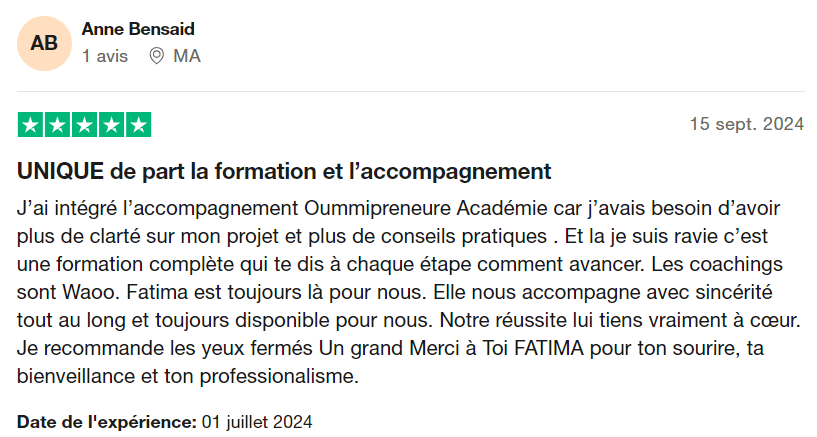Viewport: 817px width, 437px height.
Task: Click the first green rating star
Action: coord(31,125)
